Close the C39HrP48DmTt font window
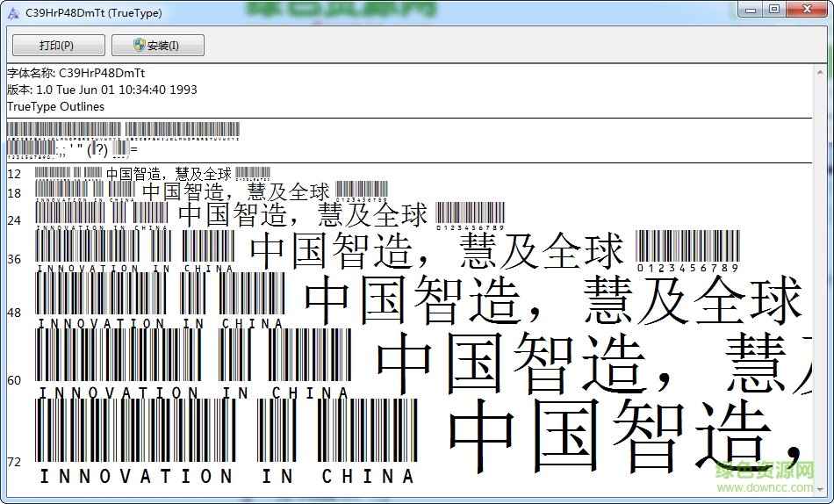Viewport: 834px width, 504px height. pos(807,10)
